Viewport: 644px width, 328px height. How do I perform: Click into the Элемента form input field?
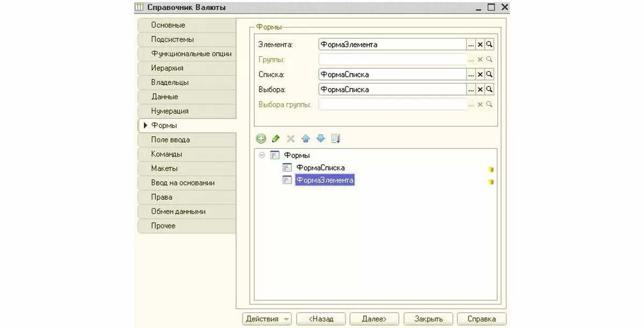pos(392,45)
